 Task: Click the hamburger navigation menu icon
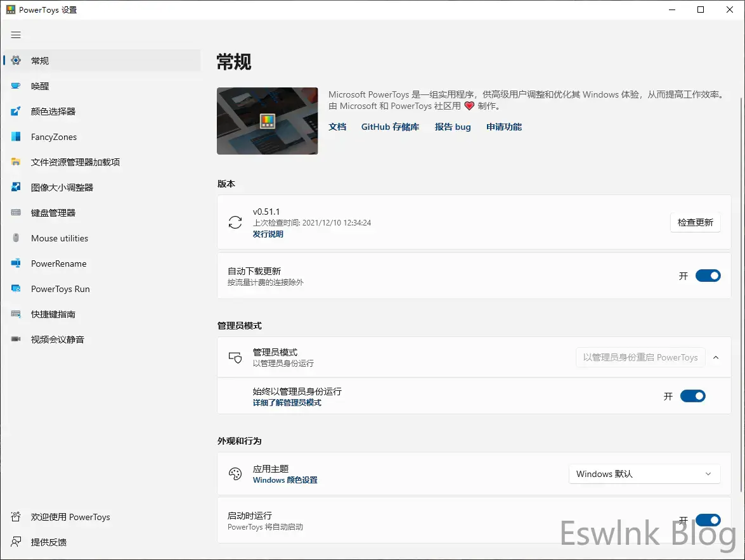(x=16, y=35)
